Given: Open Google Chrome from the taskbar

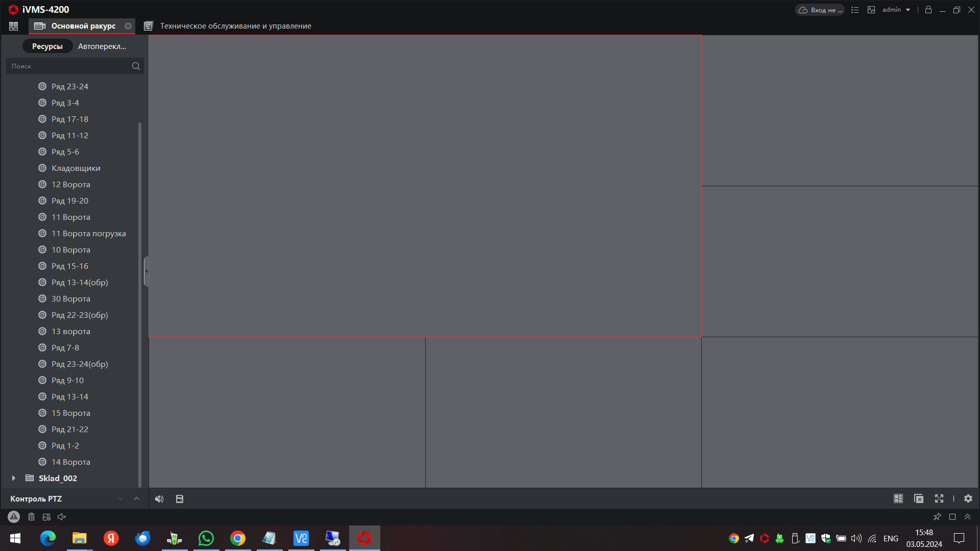Looking at the screenshot, I should [238, 538].
